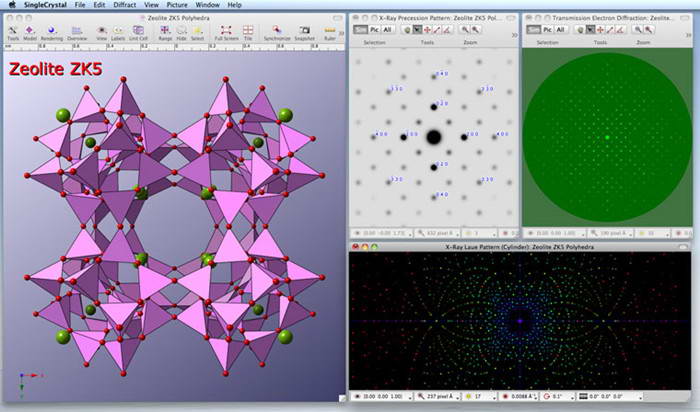Zoom out magnifier in Electron Diffraction window

(x=638, y=29)
